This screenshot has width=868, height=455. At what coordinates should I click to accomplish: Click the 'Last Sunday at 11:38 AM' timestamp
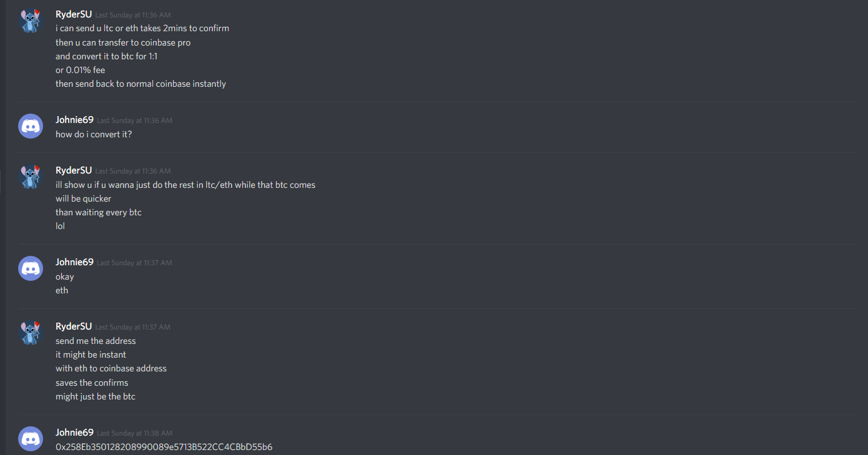(134, 433)
